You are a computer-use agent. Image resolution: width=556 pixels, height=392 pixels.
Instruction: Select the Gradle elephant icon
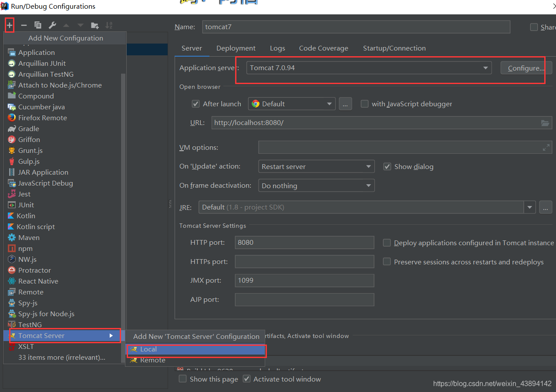pyautogui.click(x=12, y=128)
